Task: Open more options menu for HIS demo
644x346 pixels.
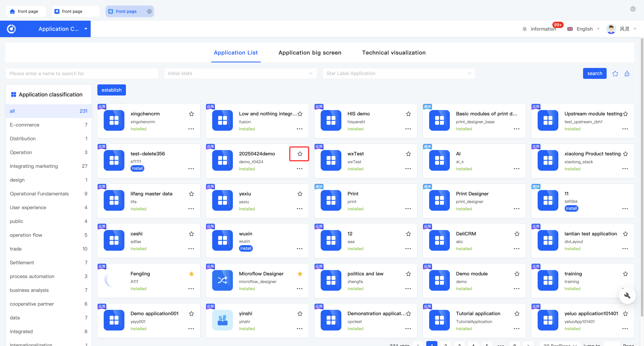Action: point(408,129)
